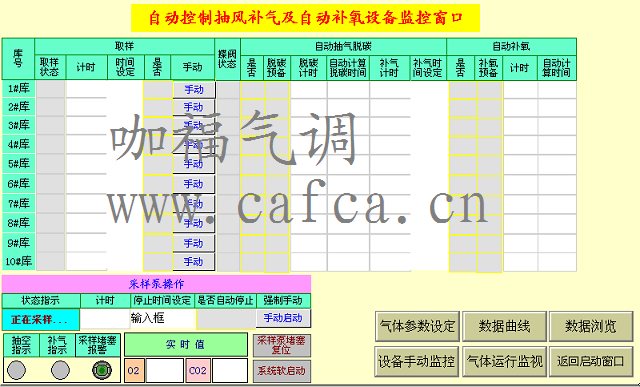Click the O2 real-time value field

(165, 370)
